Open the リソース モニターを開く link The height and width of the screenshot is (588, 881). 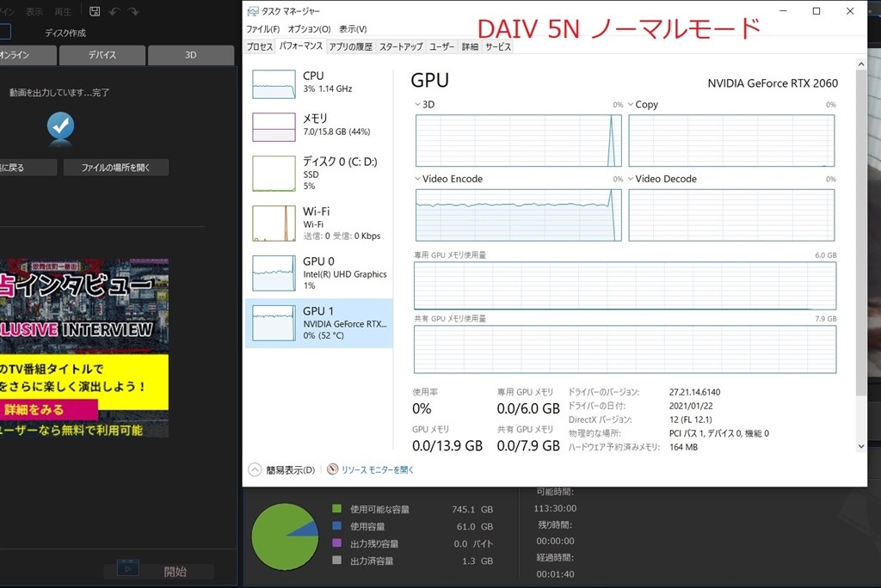378,470
